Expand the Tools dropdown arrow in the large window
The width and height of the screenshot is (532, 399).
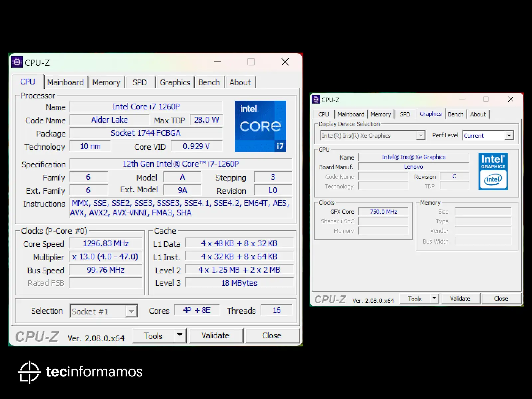(x=180, y=335)
